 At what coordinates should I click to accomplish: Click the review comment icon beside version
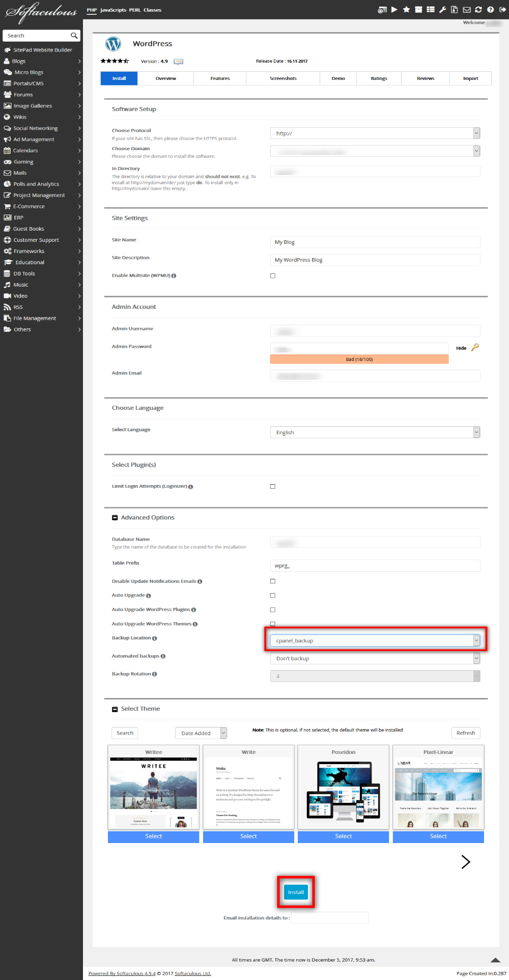[178, 62]
